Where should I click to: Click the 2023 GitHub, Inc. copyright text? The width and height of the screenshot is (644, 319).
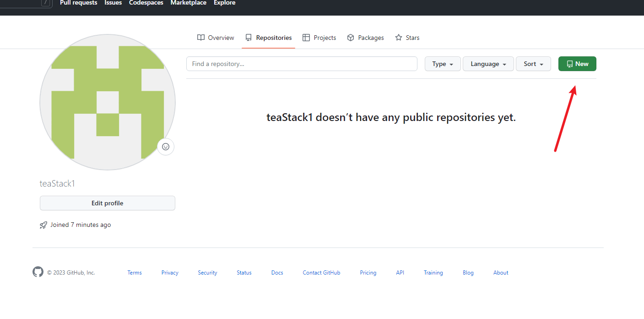[71, 273]
